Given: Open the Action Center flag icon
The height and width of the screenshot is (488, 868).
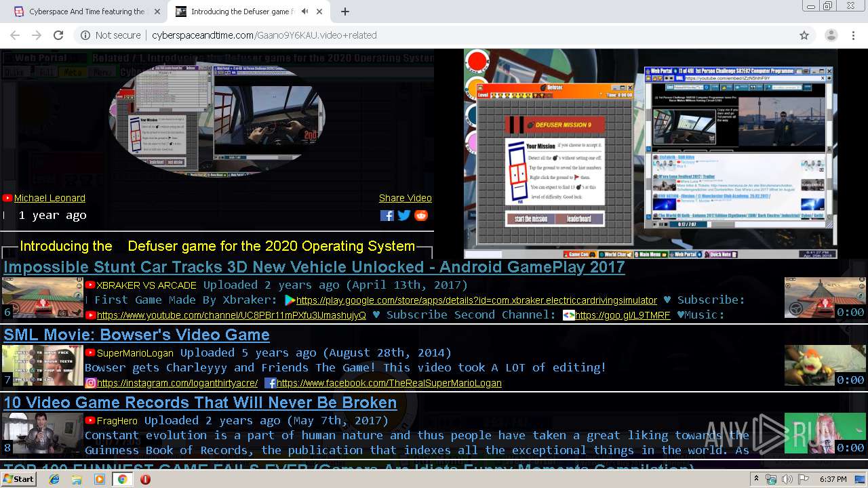Looking at the screenshot, I should click(x=803, y=479).
